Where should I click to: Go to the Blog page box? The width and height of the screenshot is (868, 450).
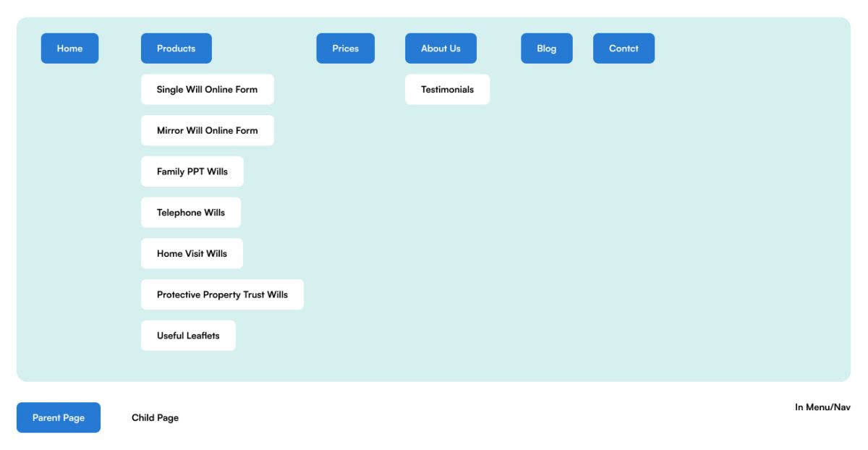click(x=547, y=48)
